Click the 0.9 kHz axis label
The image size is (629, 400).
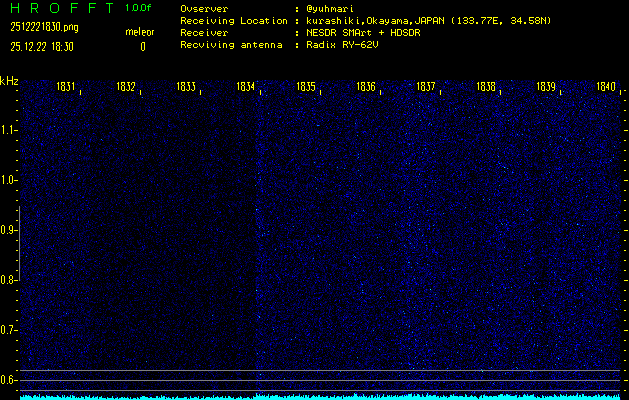8,230
